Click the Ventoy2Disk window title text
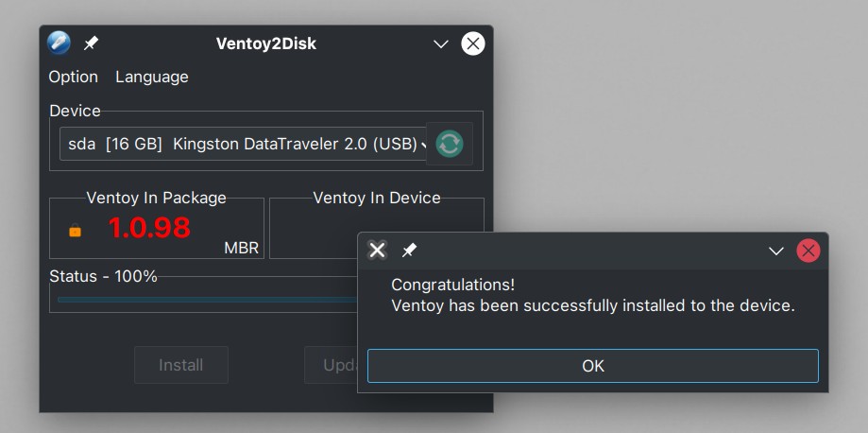The height and width of the screenshot is (433, 868). tap(266, 43)
